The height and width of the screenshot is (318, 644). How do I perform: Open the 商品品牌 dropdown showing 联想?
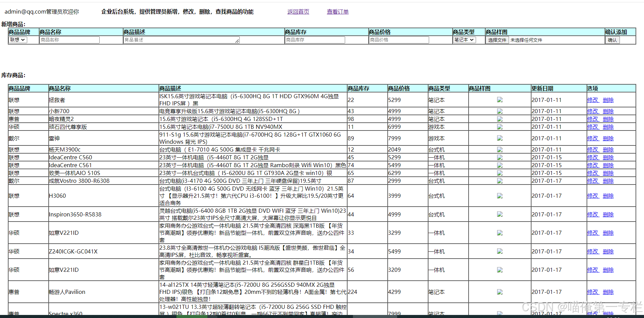(x=18, y=40)
